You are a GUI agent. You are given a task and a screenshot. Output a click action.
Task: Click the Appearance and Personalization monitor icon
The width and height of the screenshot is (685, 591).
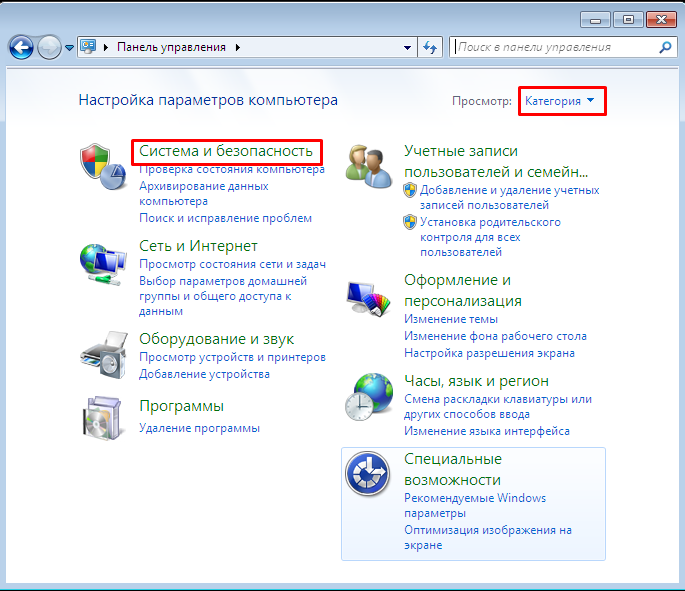click(368, 299)
